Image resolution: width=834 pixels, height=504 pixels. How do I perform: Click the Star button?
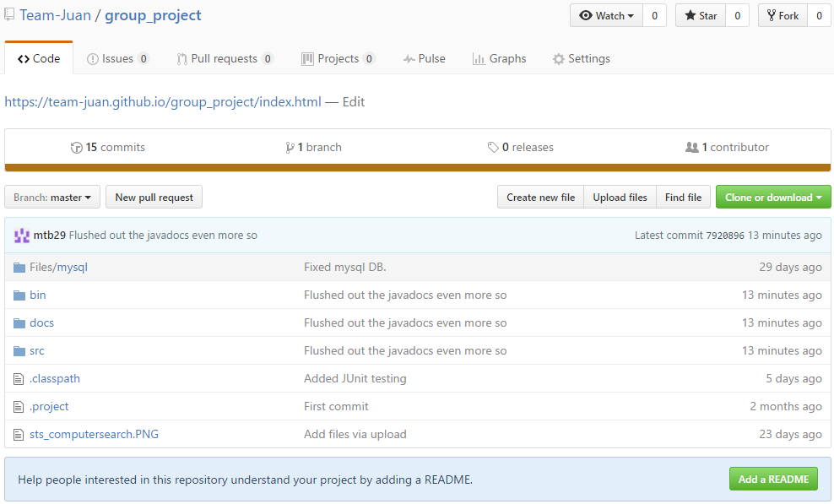(x=701, y=15)
